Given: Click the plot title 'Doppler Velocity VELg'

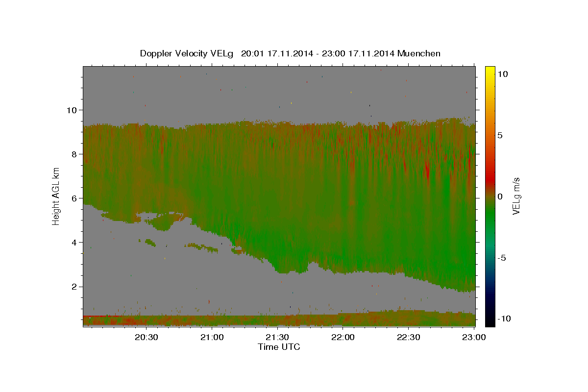Looking at the screenshot, I should click(187, 53).
